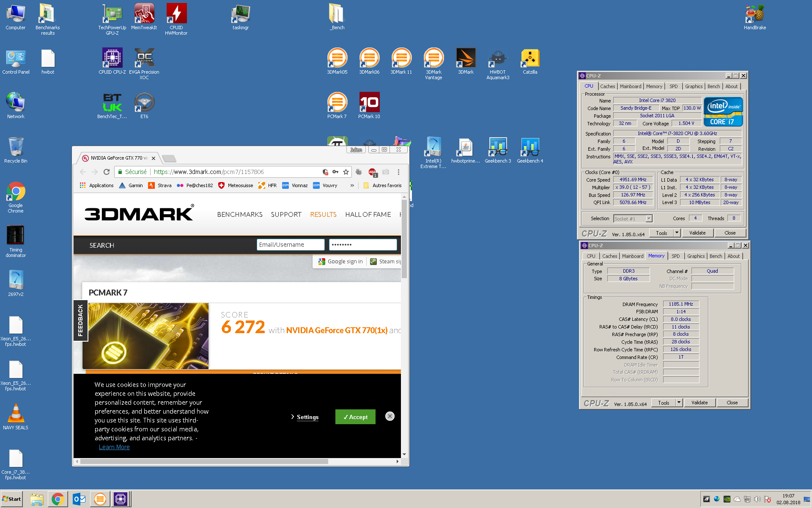Open HWBOT Aquamark3 shortcut
Viewport: 812px width, 508px height.
click(x=498, y=63)
